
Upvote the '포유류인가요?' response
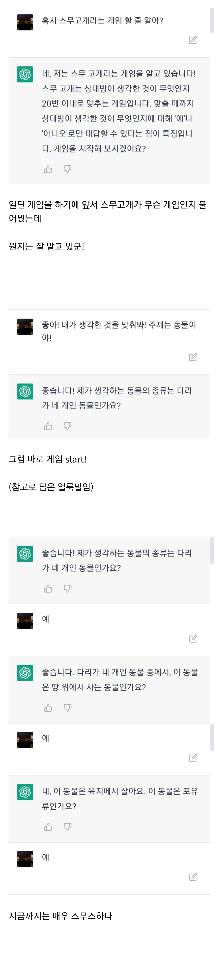(48, 827)
